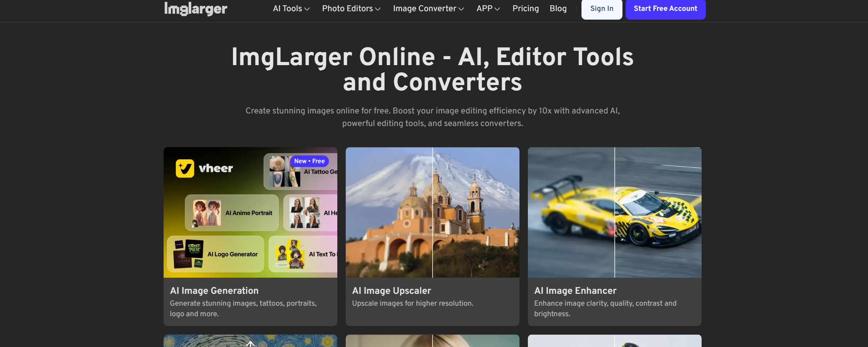The width and height of the screenshot is (868, 347).
Task: Click the New Free badge
Action: click(x=309, y=161)
